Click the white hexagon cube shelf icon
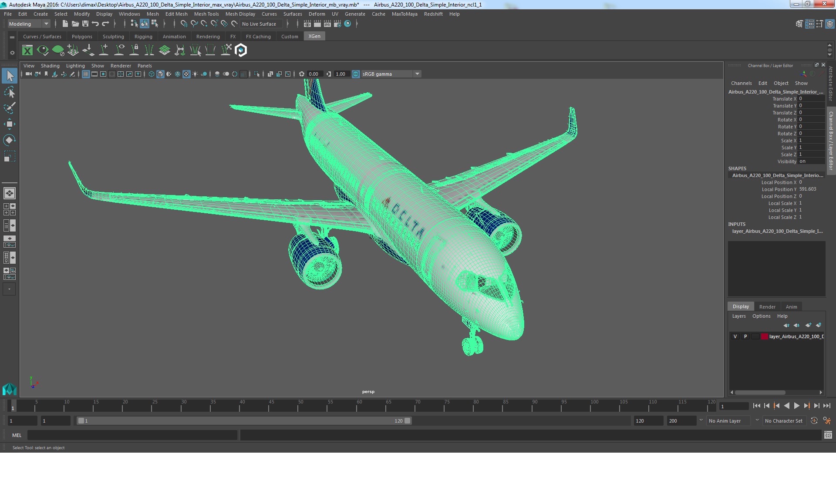Viewport: 836px width, 504px height. coord(241,50)
